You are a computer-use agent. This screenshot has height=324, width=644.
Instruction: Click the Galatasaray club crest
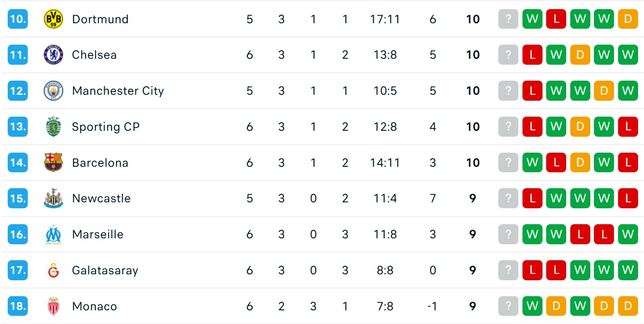[53, 270]
